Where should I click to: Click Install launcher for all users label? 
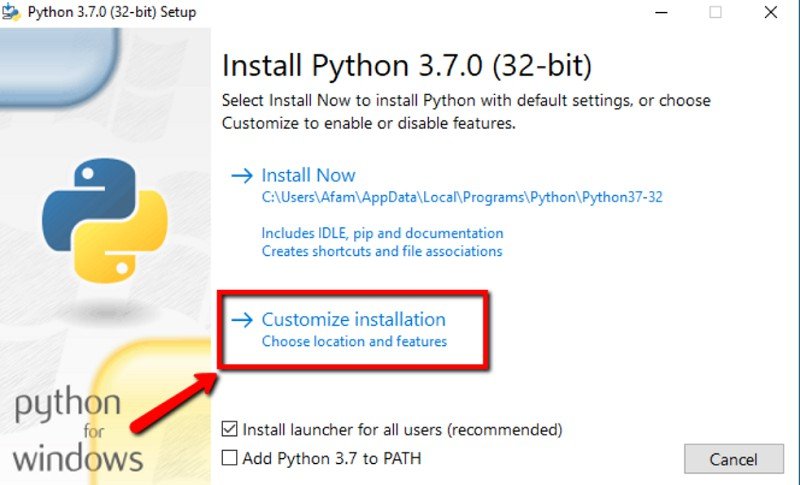(x=402, y=429)
